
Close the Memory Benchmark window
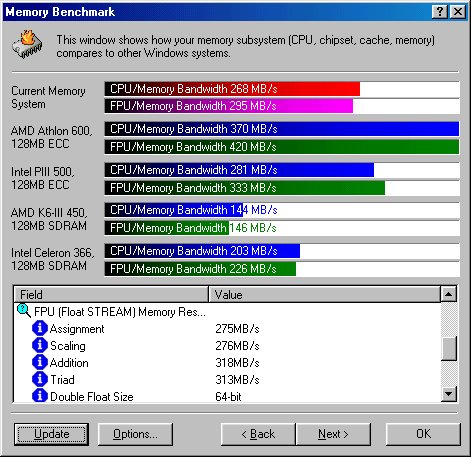(458, 12)
